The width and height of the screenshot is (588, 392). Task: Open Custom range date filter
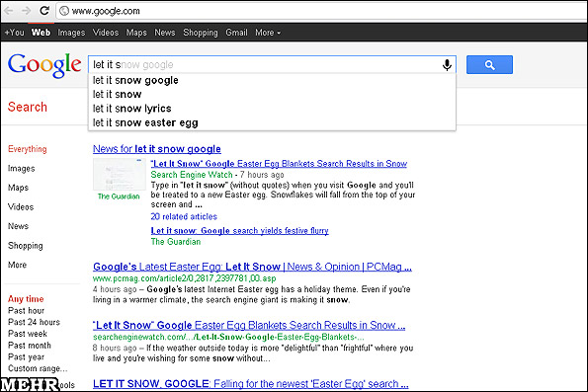coord(38,368)
